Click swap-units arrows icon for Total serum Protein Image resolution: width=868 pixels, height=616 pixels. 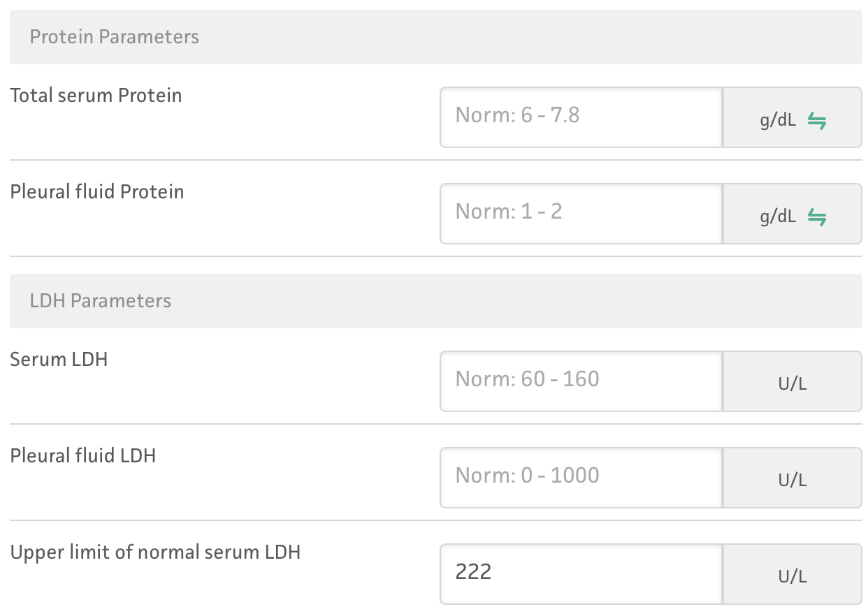(817, 121)
